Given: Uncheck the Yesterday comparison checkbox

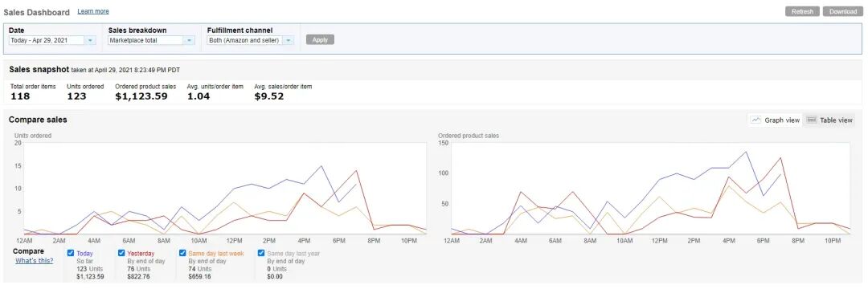Looking at the screenshot, I should coord(121,253).
